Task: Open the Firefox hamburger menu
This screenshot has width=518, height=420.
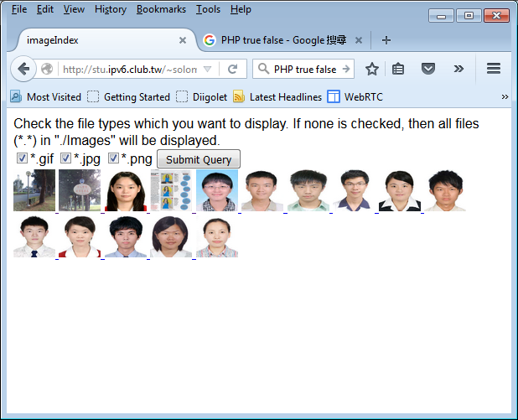Action: pyautogui.click(x=494, y=70)
